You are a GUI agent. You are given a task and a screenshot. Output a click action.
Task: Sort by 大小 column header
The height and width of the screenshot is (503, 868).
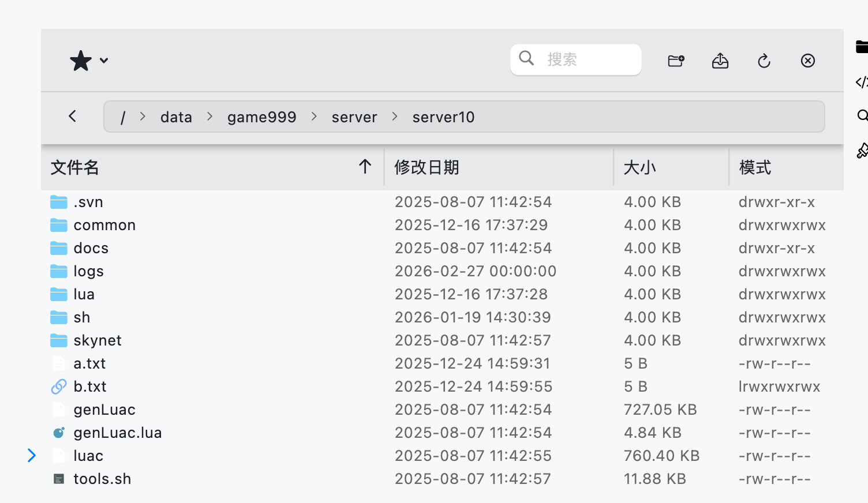tap(639, 167)
